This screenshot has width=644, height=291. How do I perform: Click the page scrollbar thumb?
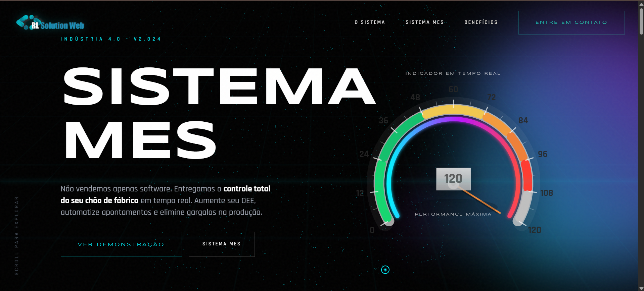point(641,21)
